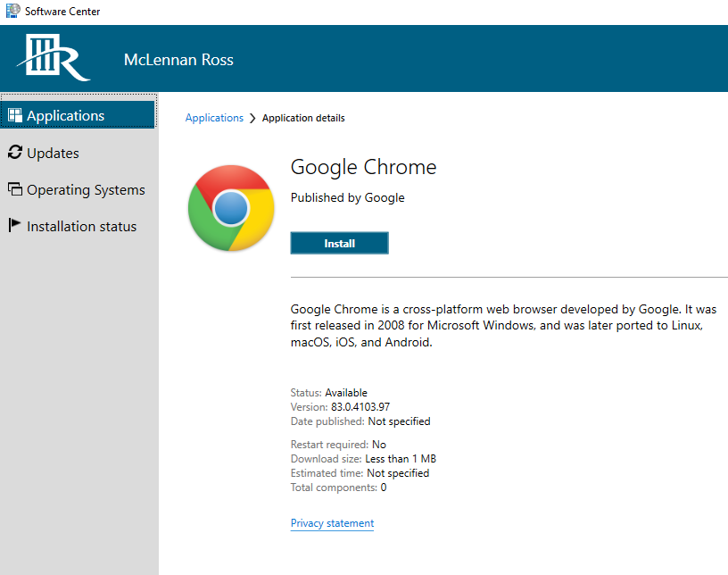Click the 'McLennan Ross' header text
Viewport: 728px width, 575px height.
[x=178, y=60]
